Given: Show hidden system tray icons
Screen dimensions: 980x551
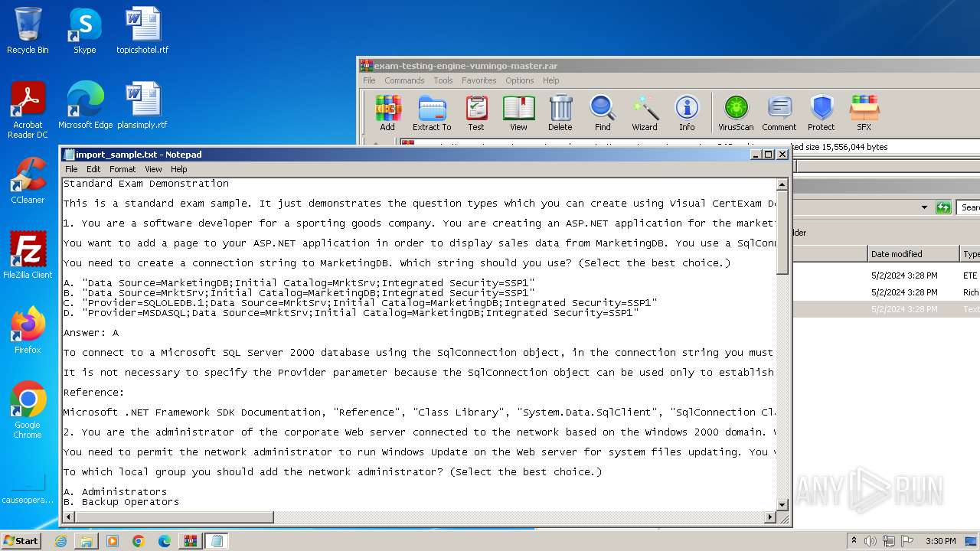Looking at the screenshot, I should pyautogui.click(x=854, y=541).
